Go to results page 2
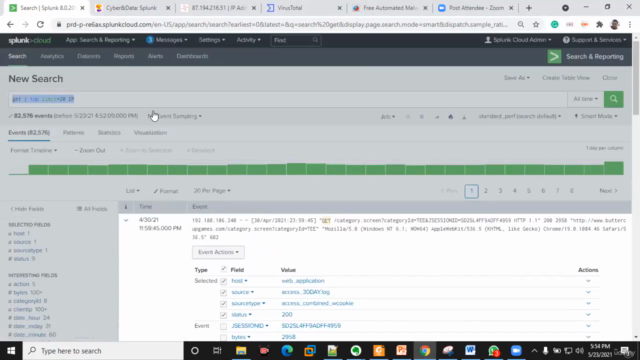 click(x=486, y=191)
